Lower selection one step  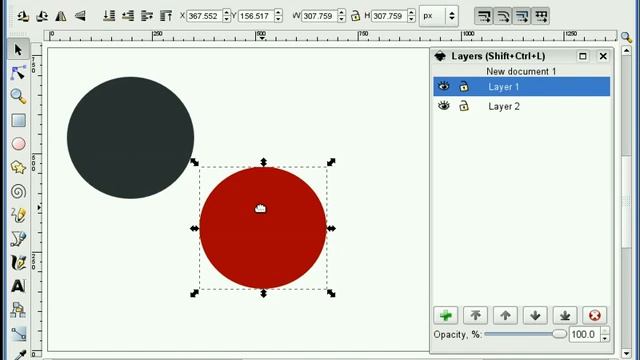coord(128,16)
